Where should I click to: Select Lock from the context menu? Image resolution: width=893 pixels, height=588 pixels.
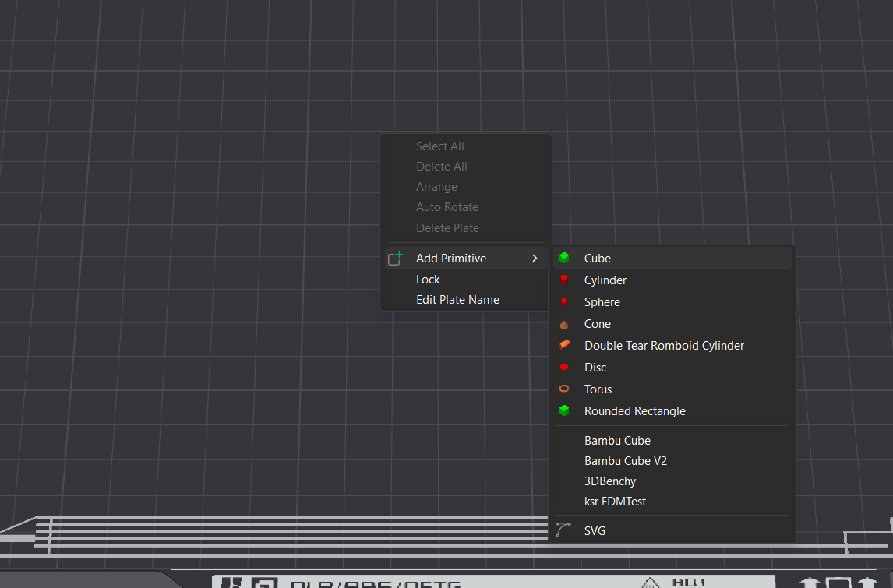coord(428,279)
